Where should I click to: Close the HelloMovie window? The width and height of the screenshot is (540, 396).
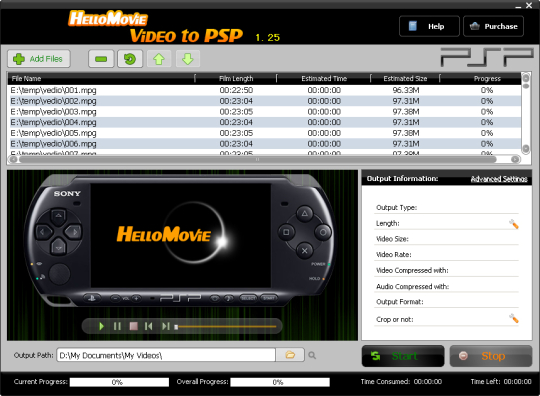pyautogui.click(x=529, y=5)
